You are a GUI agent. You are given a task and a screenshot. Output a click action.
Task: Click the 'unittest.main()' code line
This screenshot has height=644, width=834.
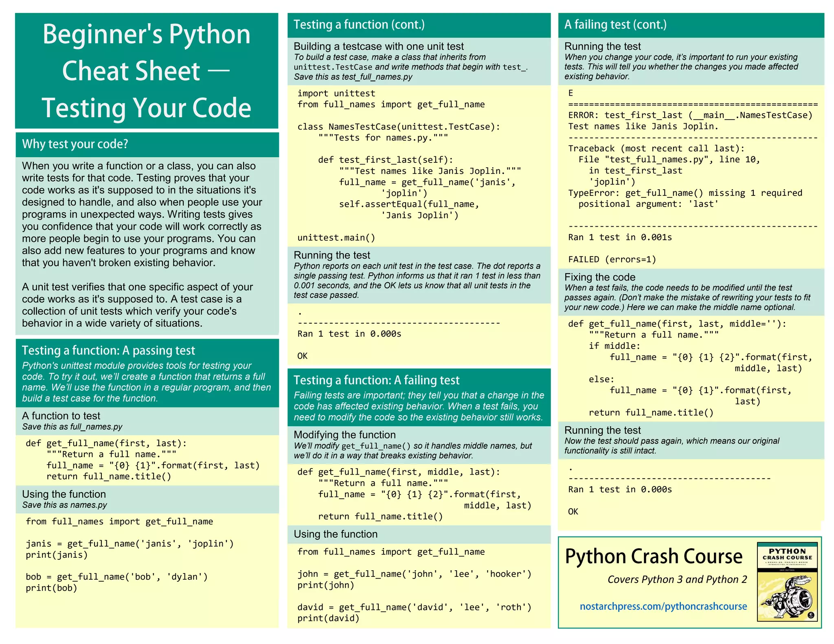pyautogui.click(x=336, y=237)
